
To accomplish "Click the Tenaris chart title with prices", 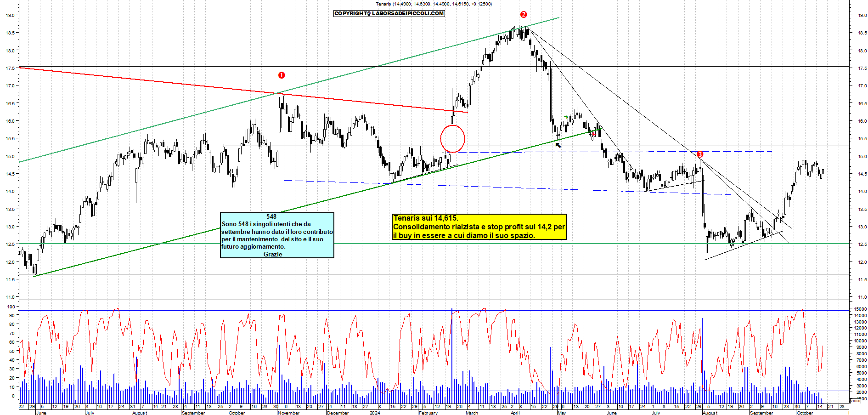I will click(x=434, y=4).
